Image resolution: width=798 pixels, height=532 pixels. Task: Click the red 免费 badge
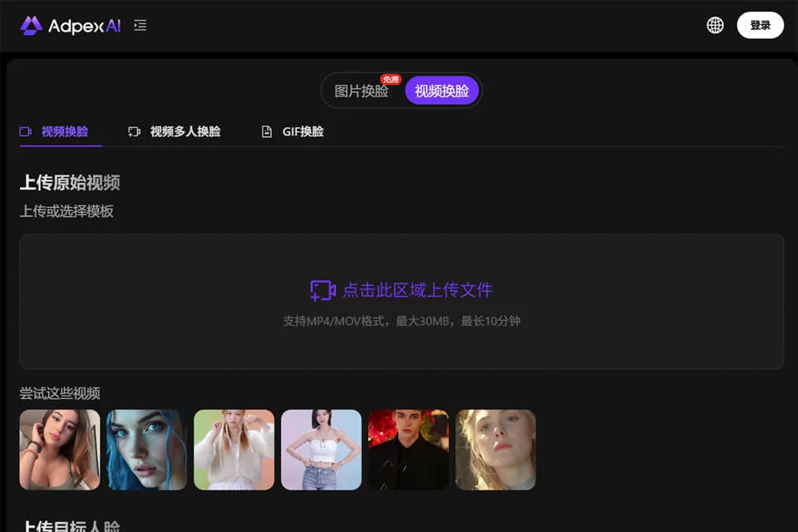click(391, 80)
